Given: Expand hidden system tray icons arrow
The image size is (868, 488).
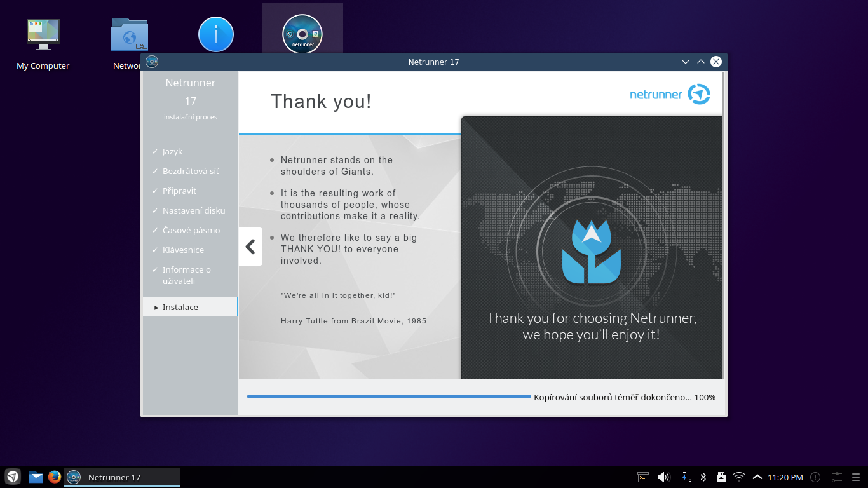Looking at the screenshot, I should pos(757,477).
